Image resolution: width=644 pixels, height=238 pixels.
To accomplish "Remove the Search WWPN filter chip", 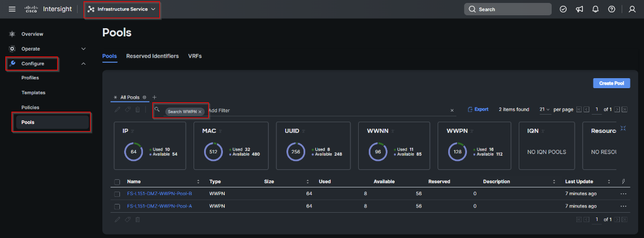I will tap(200, 111).
